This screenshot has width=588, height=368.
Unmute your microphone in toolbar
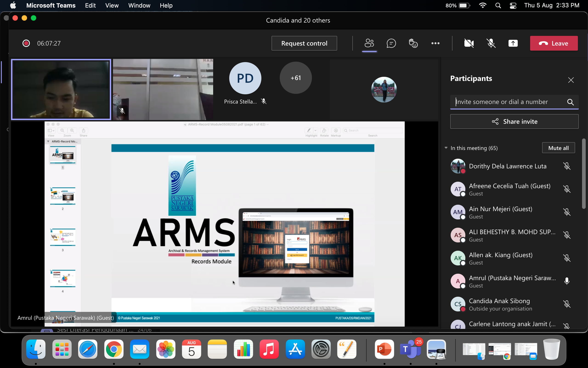(x=491, y=43)
